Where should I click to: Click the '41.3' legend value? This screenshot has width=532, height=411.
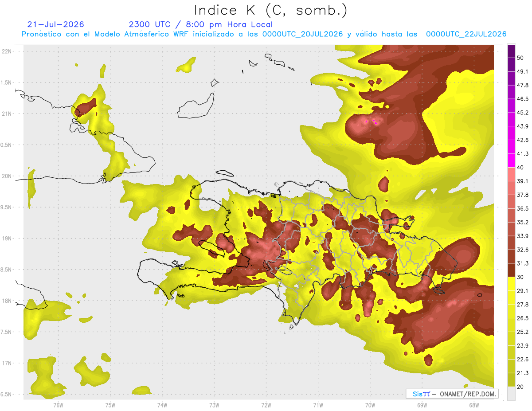523,154
